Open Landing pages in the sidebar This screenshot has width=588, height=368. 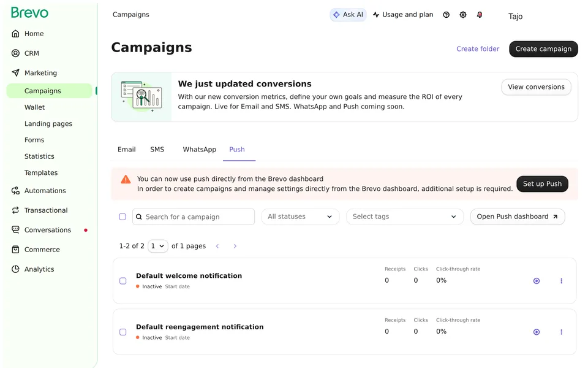(48, 124)
